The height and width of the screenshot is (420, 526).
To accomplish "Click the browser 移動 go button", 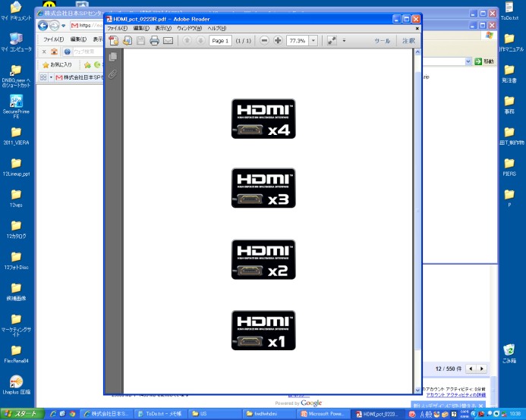I will point(484,61).
